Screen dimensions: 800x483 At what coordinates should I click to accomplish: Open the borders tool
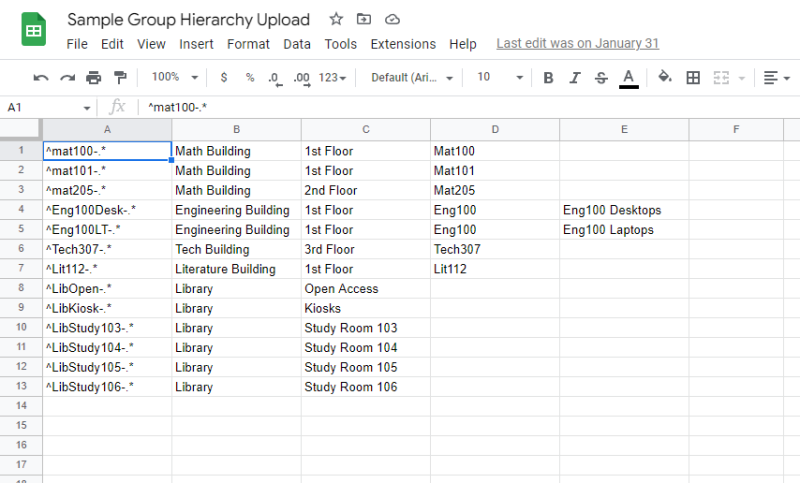[x=693, y=78]
